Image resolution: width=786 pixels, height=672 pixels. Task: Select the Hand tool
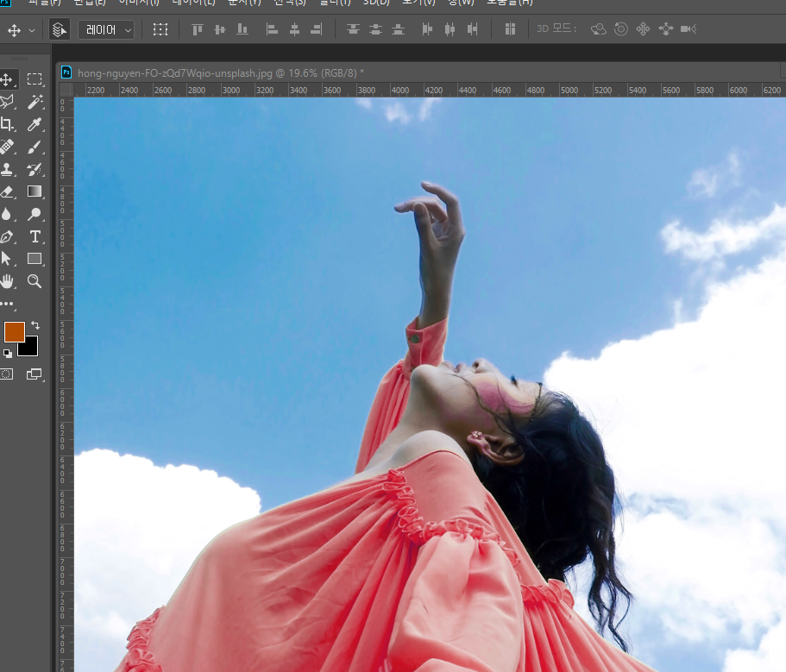click(x=7, y=281)
